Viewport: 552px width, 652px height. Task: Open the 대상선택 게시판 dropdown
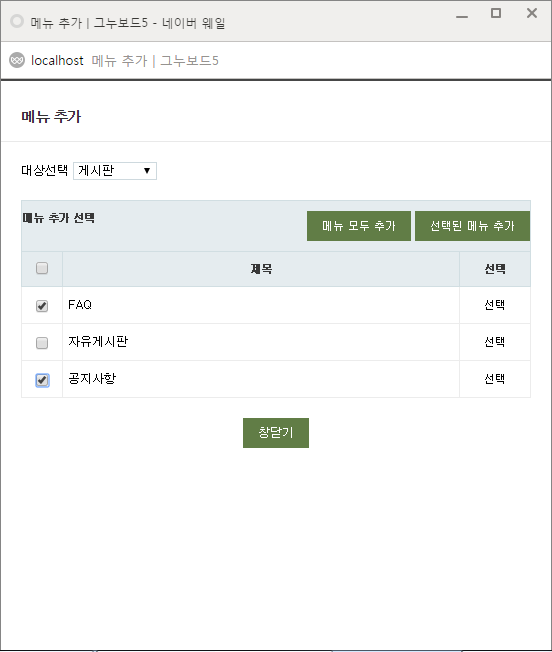point(115,171)
